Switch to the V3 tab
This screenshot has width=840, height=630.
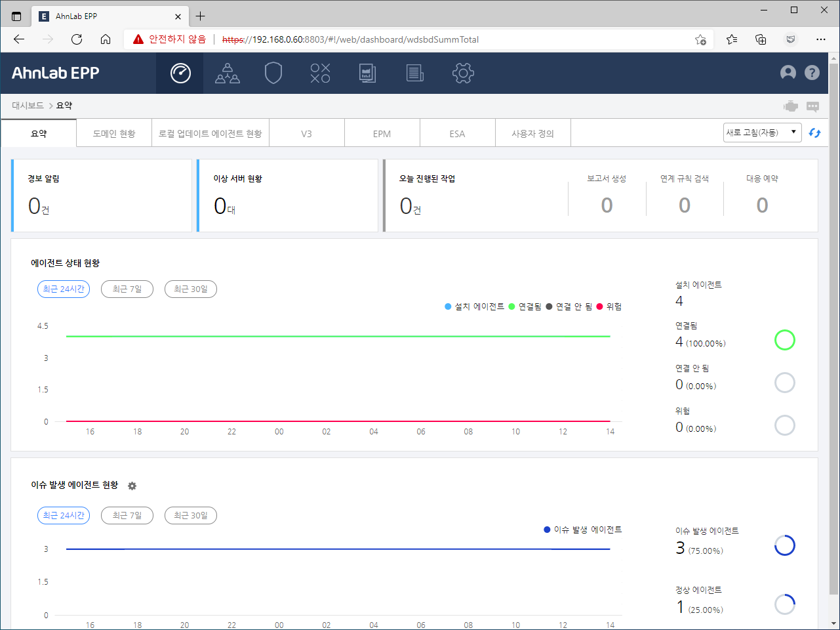click(306, 133)
